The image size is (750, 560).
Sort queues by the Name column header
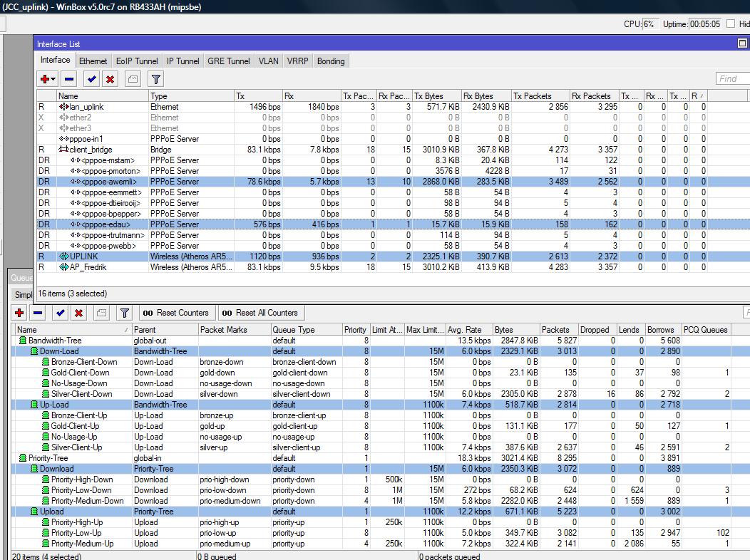(x=72, y=330)
